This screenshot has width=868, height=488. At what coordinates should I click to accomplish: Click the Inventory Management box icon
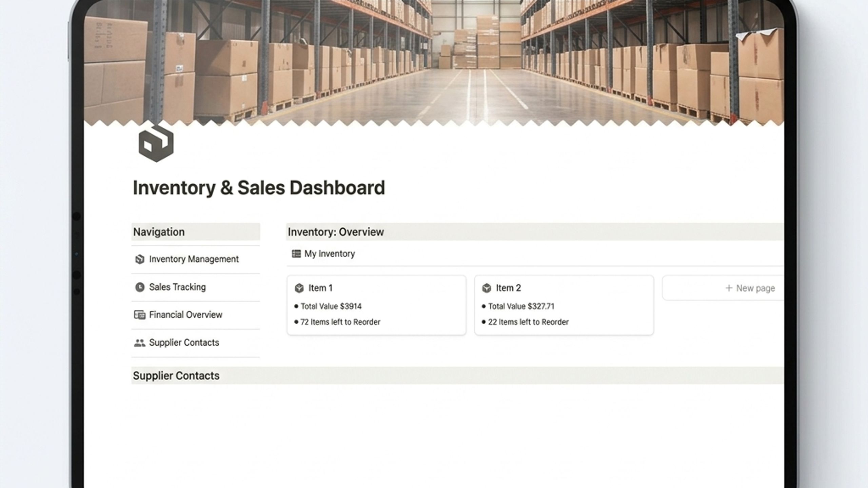click(x=140, y=259)
